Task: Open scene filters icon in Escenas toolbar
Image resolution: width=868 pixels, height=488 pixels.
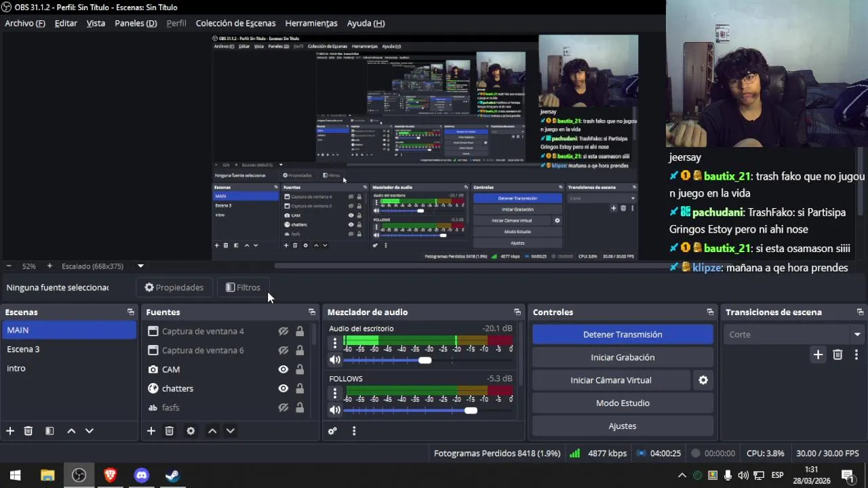Action: [x=50, y=431]
